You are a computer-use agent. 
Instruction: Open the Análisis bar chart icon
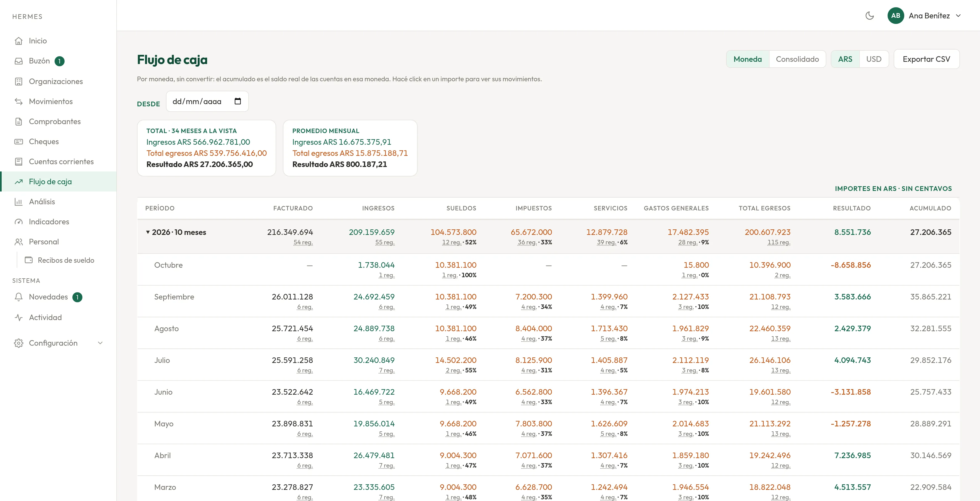[x=19, y=202]
